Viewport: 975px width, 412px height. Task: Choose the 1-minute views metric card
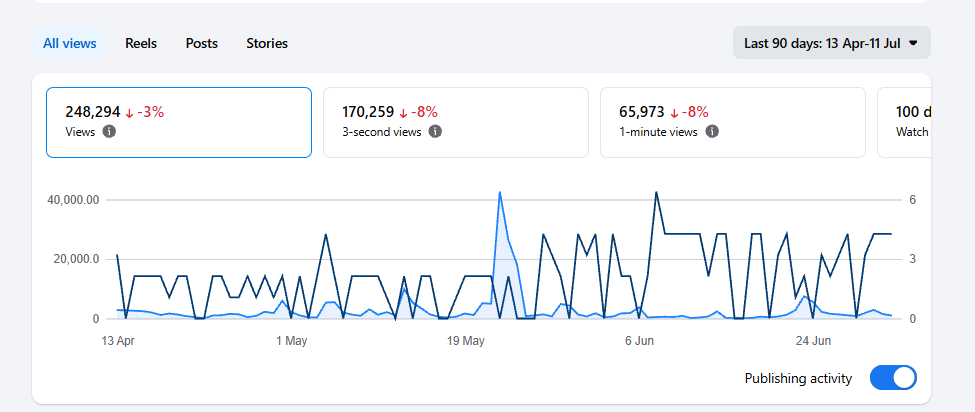[732, 122]
